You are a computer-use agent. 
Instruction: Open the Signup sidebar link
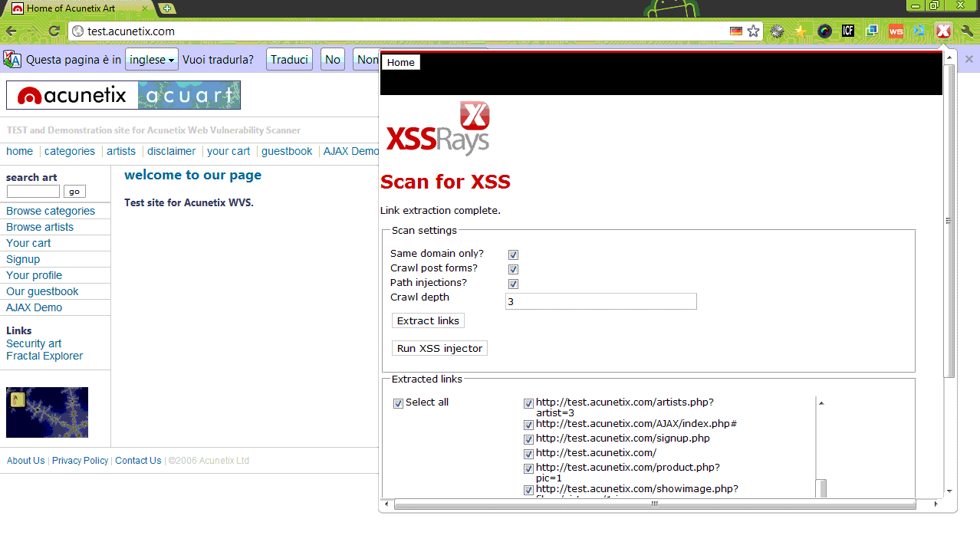pyautogui.click(x=23, y=259)
